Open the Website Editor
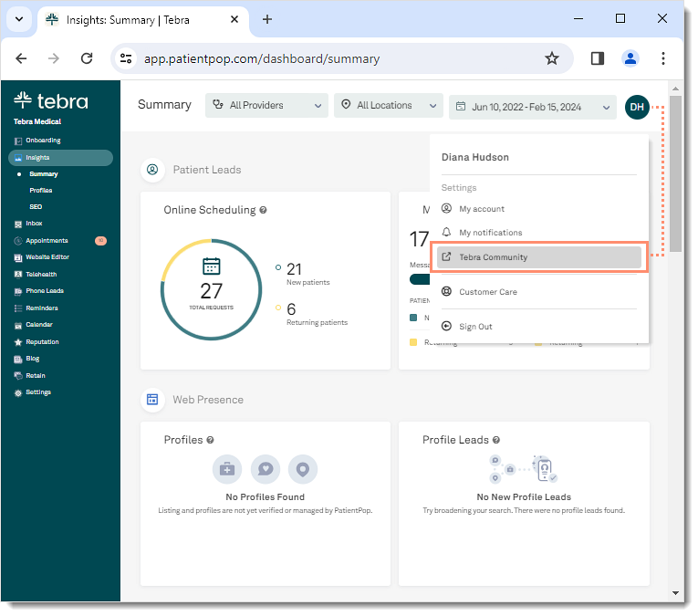 [42, 257]
